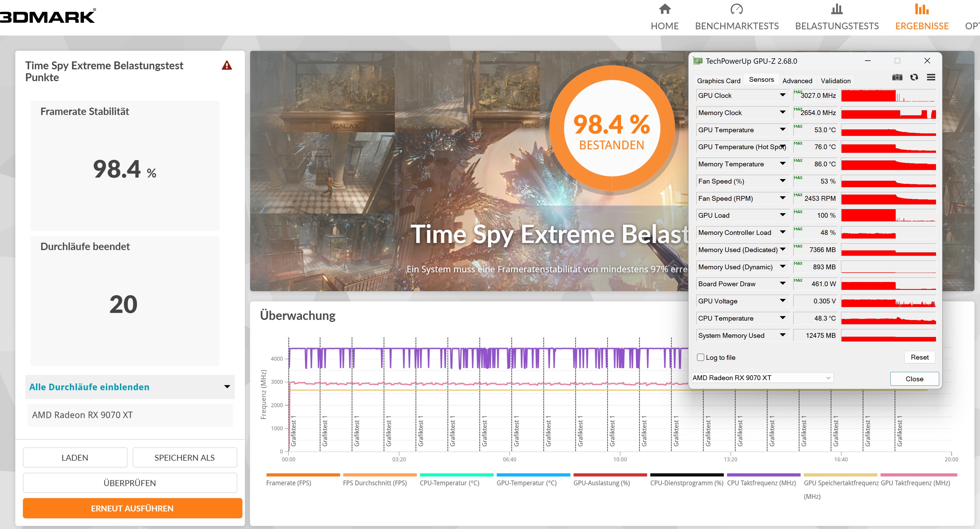Image resolution: width=980 pixels, height=529 pixels.
Task: Open GPU-Z hamburger menu icon
Action: tap(931, 78)
